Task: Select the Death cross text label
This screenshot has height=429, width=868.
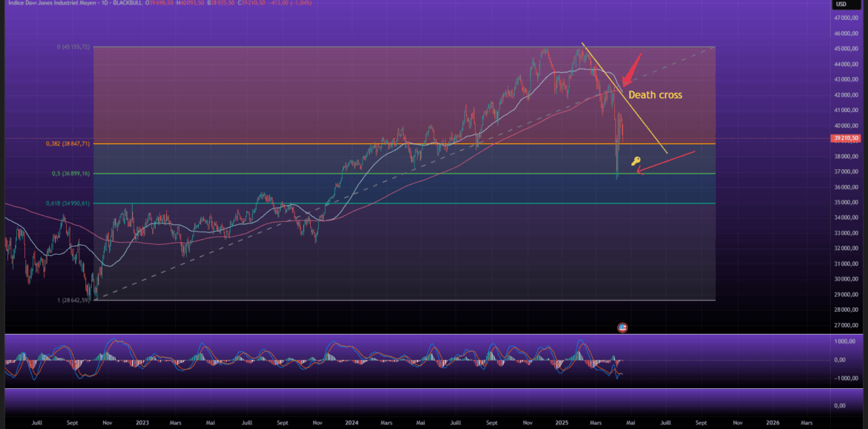Action: tap(655, 95)
